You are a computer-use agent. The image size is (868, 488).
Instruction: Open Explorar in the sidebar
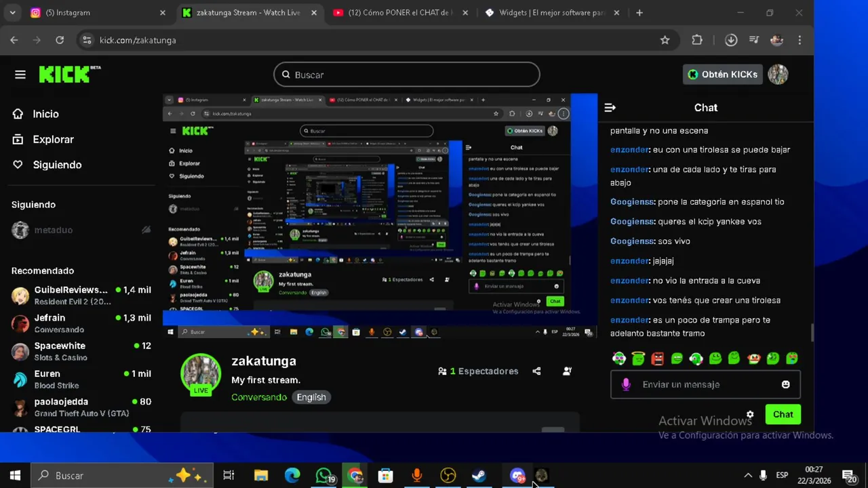(x=53, y=139)
